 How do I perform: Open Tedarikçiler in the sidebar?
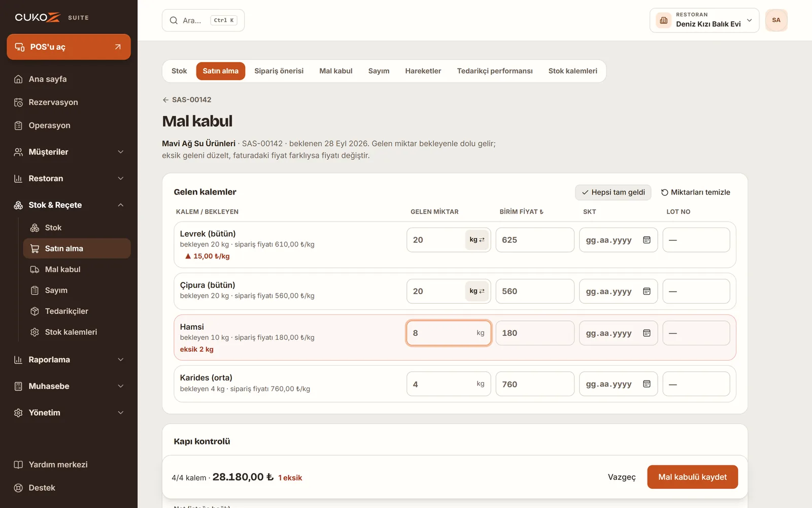point(77,311)
